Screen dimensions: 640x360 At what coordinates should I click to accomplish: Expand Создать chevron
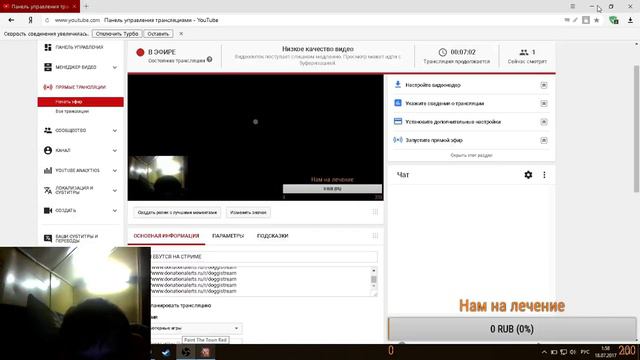(x=115, y=211)
